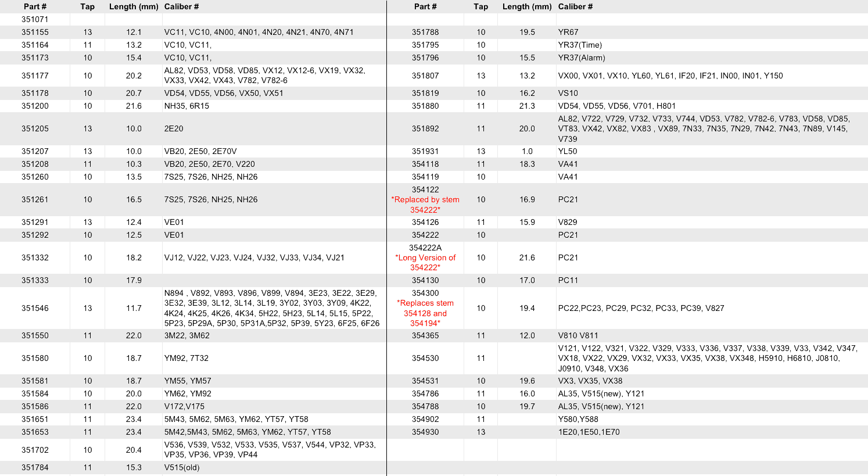
Task: Select part number 351071 cell
Action: [35, 19]
